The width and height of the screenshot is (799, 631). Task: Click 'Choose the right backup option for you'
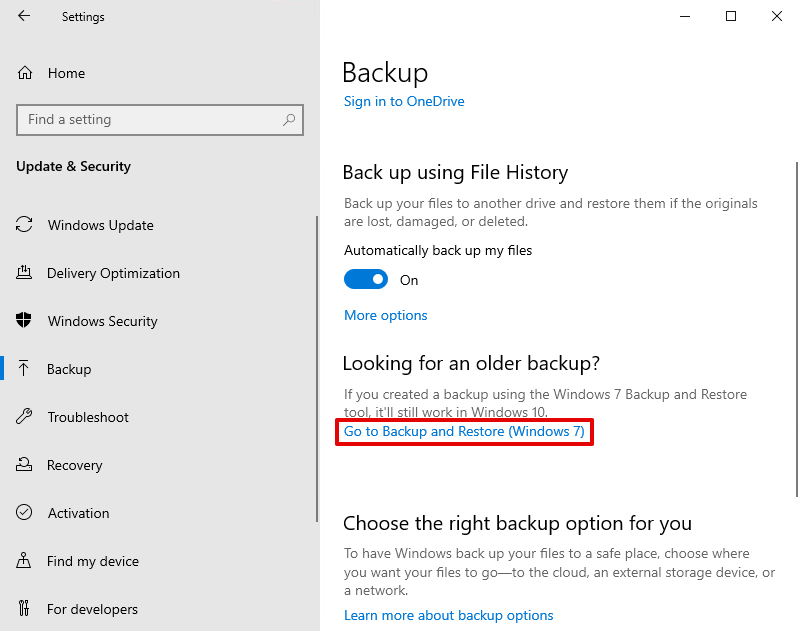[x=517, y=523]
